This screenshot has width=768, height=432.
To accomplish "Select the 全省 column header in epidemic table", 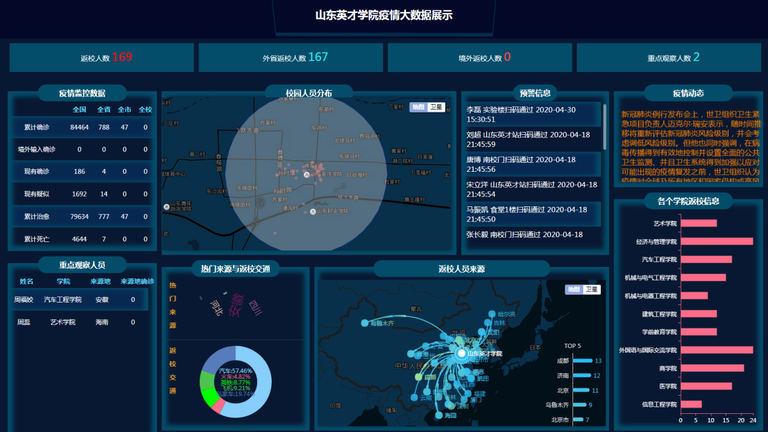I will [x=103, y=109].
